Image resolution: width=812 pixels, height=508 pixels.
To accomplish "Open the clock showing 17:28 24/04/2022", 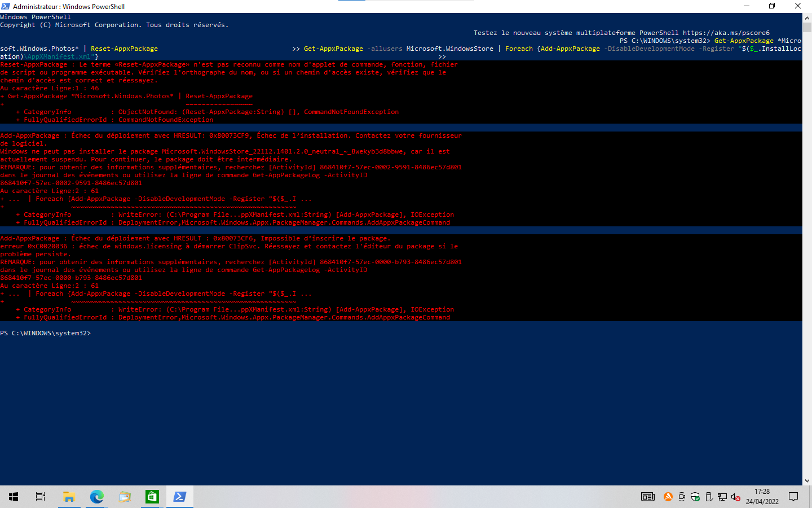I will click(x=762, y=497).
